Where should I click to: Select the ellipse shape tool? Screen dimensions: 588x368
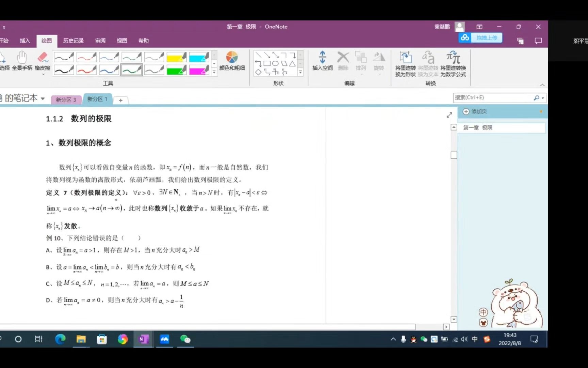pyautogui.click(x=275, y=63)
